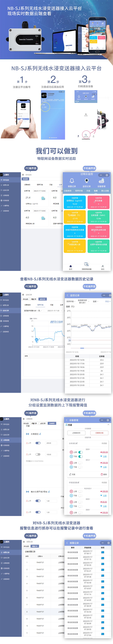Click 200.00 upper limit input field
The width and height of the screenshot is (113, 644).
click(51, 443)
